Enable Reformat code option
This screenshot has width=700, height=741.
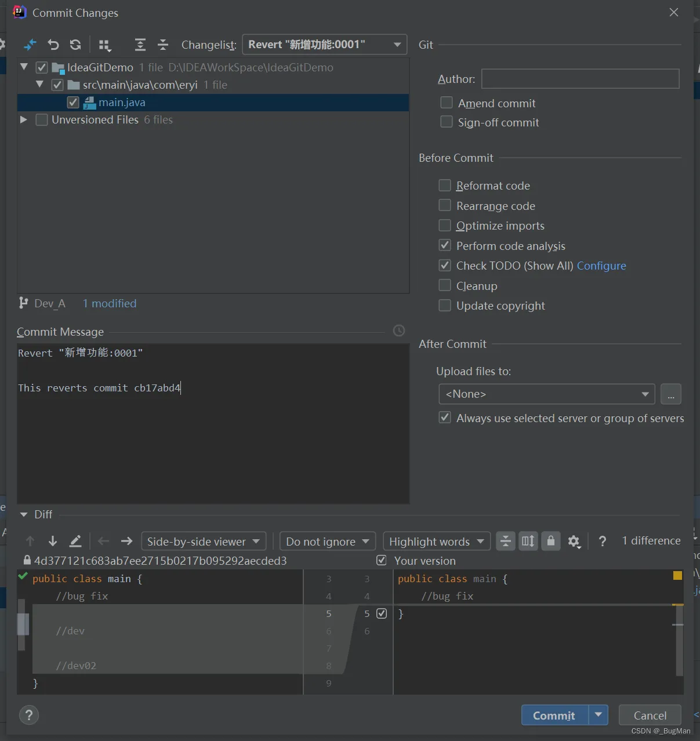click(445, 185)
